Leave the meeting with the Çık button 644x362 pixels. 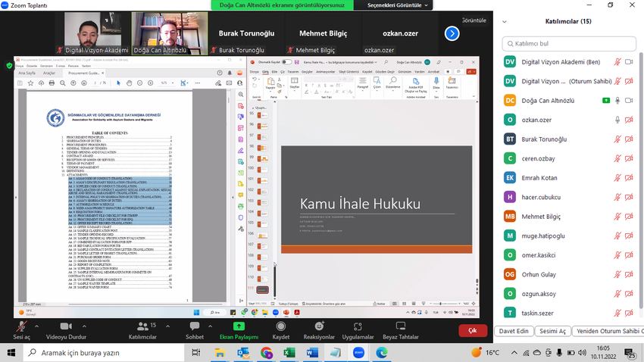point(473,331)
